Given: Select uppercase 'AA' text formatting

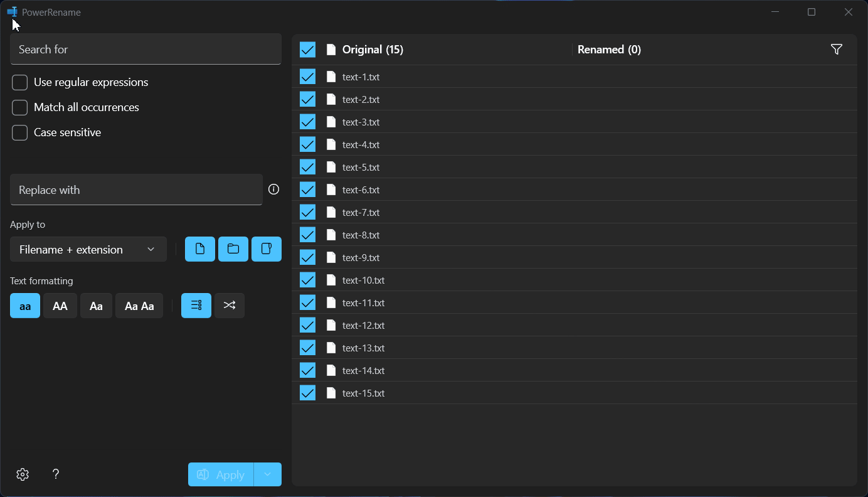Looking at the screenshot, I should (x=60, y=306).
